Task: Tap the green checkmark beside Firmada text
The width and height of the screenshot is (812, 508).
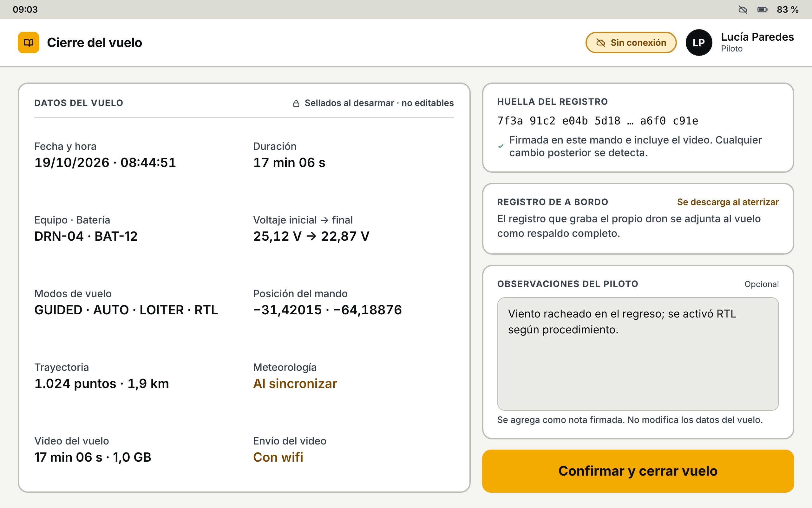Action: (x=501, y=146)
